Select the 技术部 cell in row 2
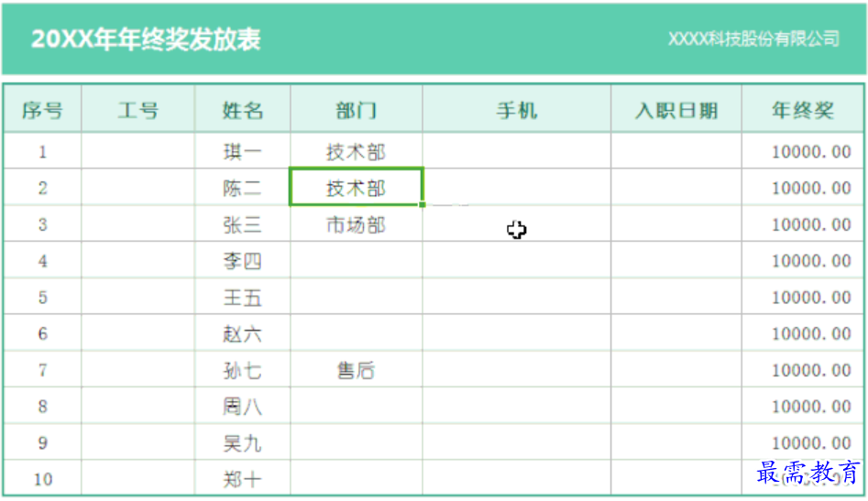868x501 pixels. [356, 187]
